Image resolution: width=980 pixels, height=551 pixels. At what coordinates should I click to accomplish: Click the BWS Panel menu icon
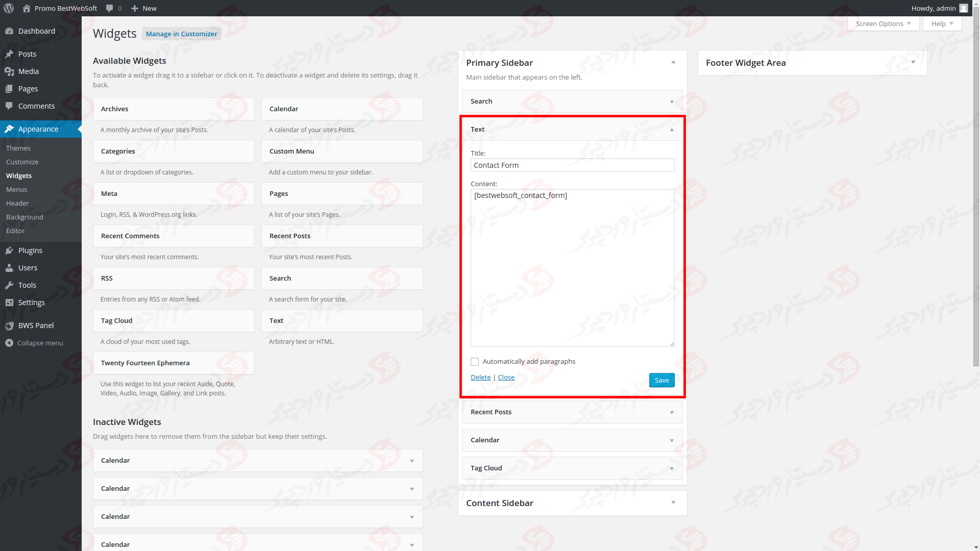click(x=10, y=325)
